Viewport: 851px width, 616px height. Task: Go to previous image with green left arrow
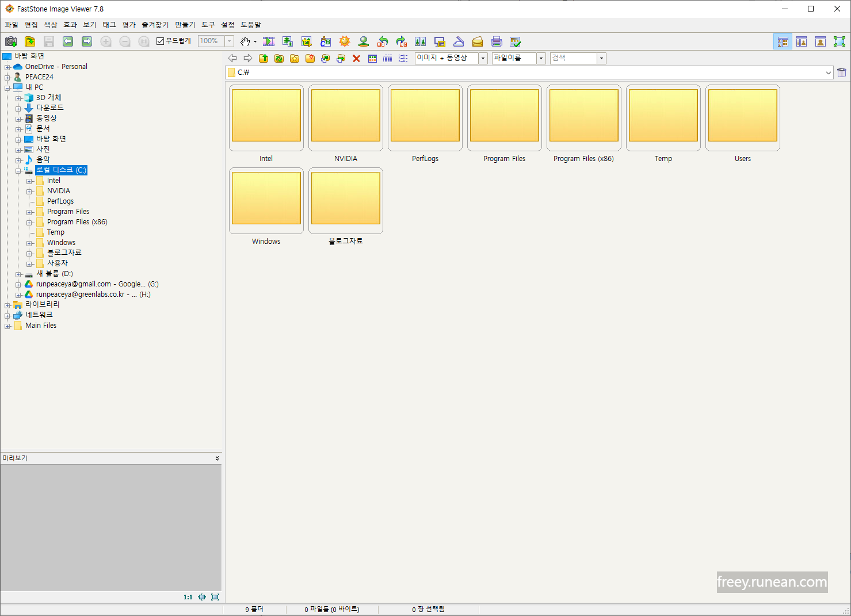[x=68, y=41]
